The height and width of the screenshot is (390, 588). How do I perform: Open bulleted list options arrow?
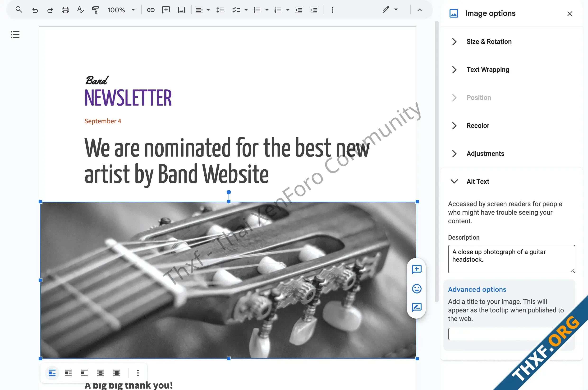(267, 10)
